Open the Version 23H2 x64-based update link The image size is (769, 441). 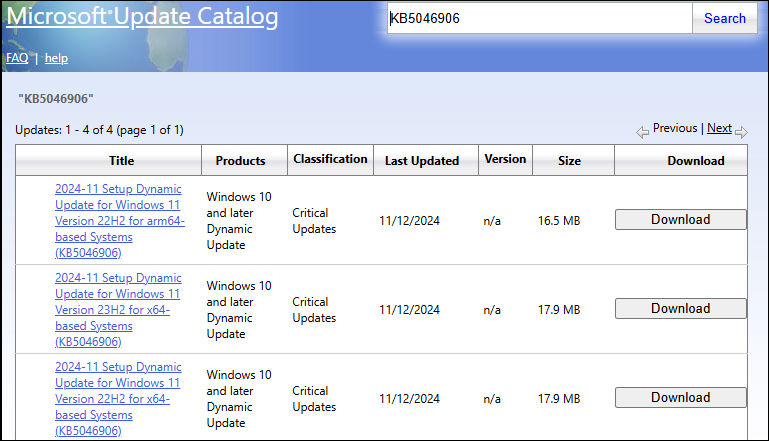pyautogui.click(x=118, y=310)
